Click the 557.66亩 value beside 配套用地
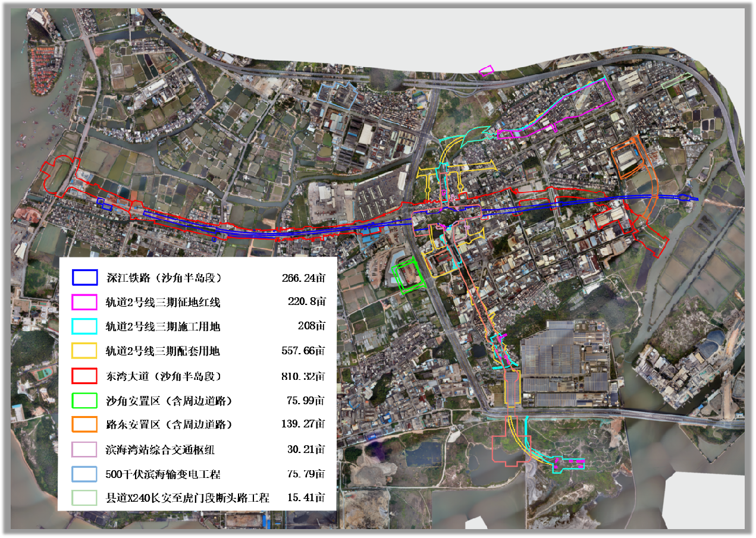The width and height of the screenshot is (756, 538). pyautogui.click(x=304, y=350)
